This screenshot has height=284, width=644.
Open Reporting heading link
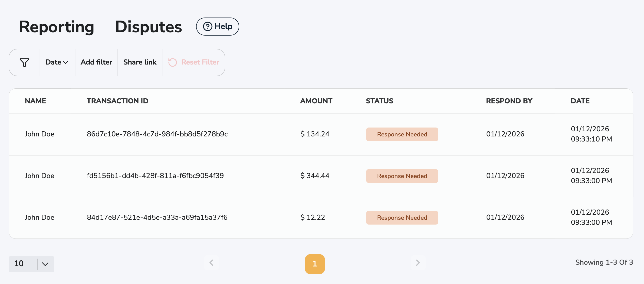click(56, 27)
